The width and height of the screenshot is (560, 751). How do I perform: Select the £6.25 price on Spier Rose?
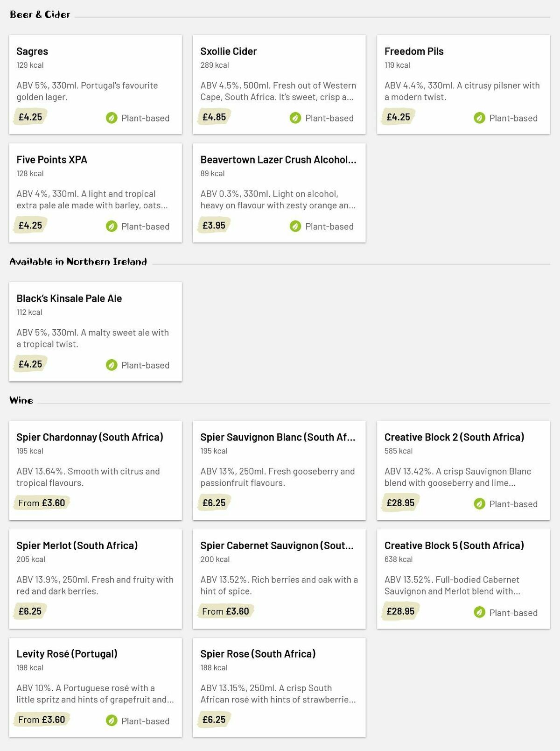213,720
